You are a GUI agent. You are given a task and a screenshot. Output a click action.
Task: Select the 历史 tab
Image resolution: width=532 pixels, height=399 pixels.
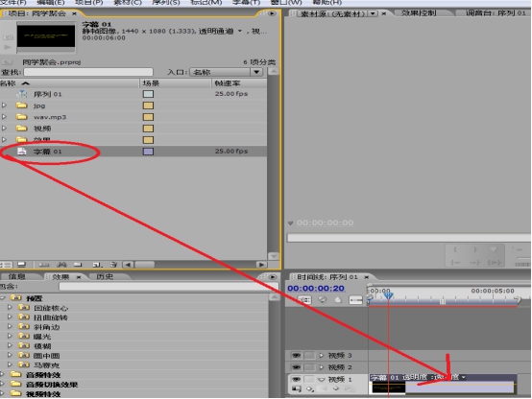(x=105, y=276)
